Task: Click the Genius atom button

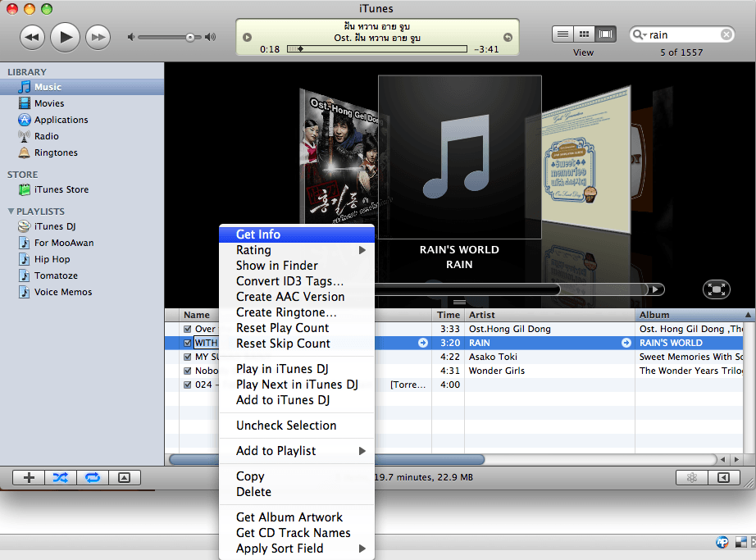Action: [692, 477]
